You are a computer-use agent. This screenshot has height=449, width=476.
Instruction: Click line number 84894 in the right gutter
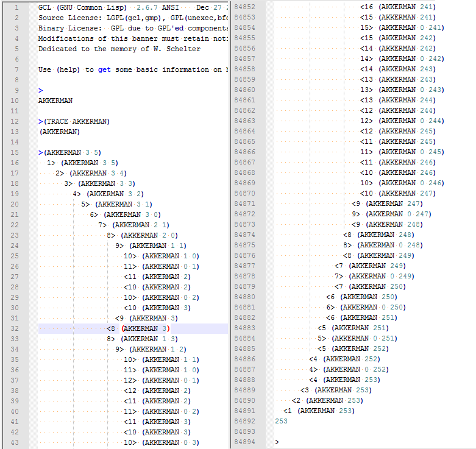(x=245, y=442)
